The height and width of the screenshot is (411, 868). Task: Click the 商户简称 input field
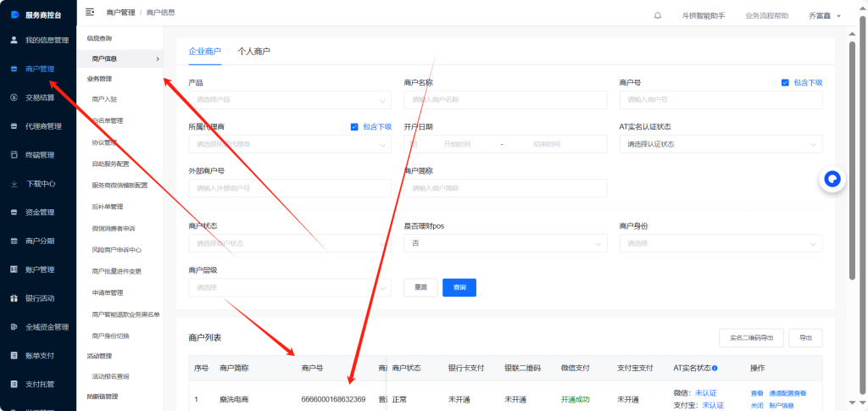tap(505, 189)
